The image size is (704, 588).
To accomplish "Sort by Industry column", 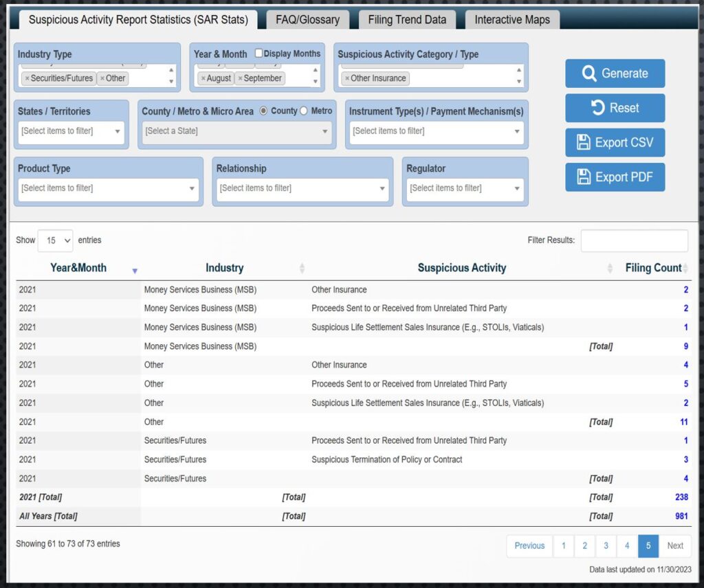I will tap(225, 268).
